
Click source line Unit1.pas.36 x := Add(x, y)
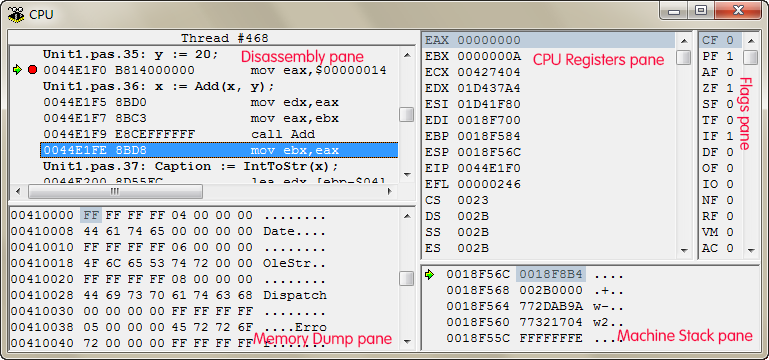(x=158, y=86)
